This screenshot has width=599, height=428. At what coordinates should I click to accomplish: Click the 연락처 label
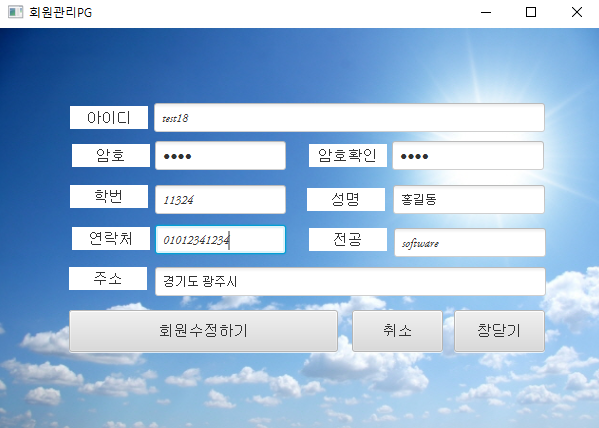(111, 238)
